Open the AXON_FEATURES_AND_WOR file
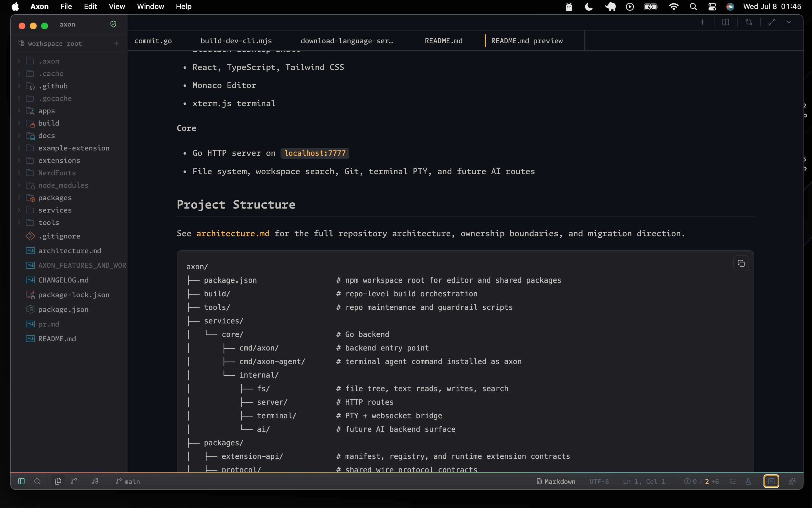Screen dimensions: 812x508 69,265
